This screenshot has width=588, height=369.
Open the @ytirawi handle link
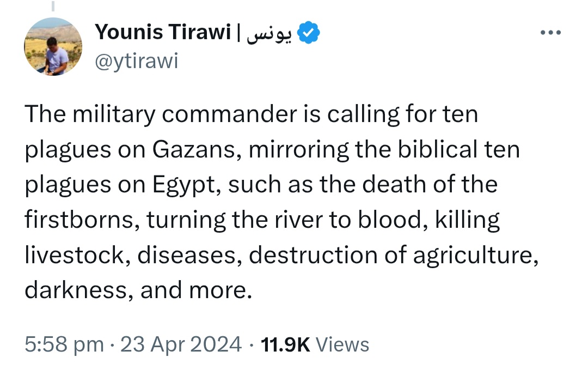tap(136, 61)
